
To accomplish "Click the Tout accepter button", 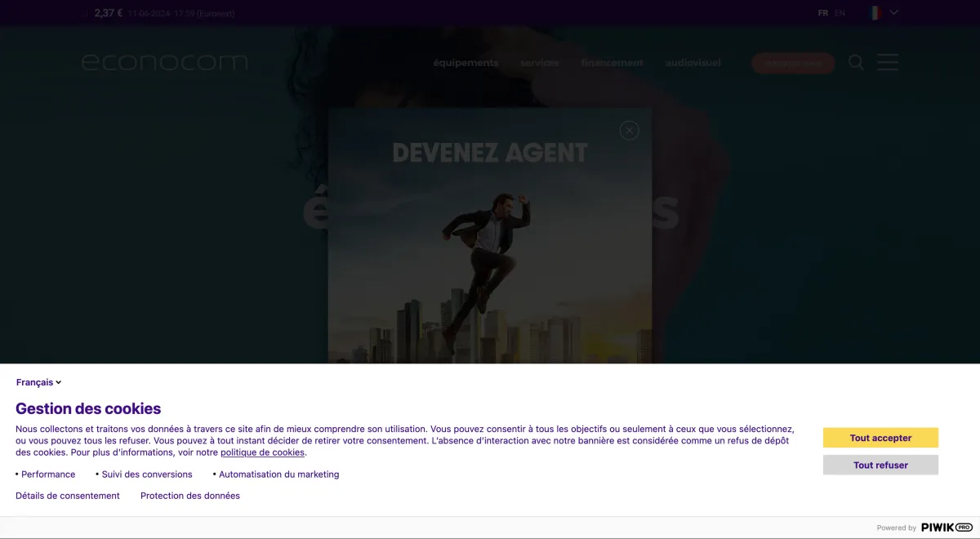I will tap(880, 438).
